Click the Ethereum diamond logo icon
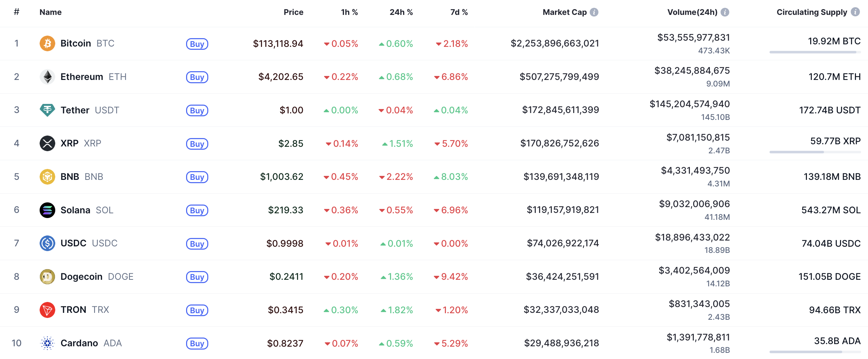 tap(47, 77)
